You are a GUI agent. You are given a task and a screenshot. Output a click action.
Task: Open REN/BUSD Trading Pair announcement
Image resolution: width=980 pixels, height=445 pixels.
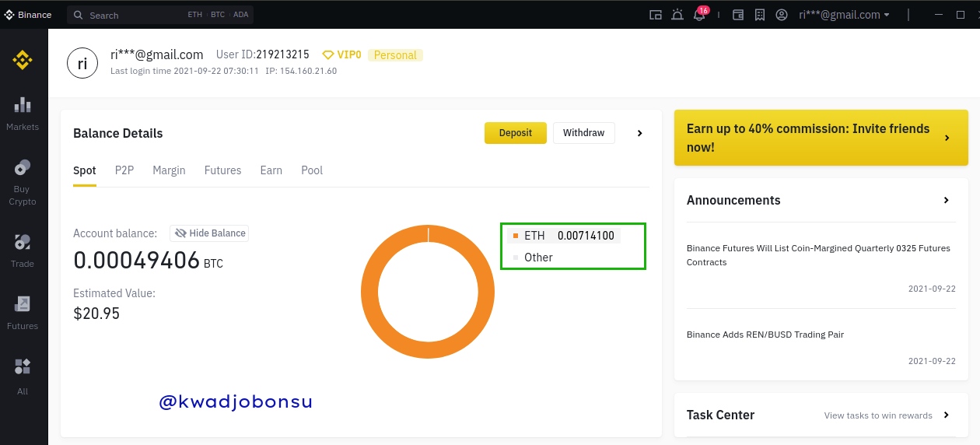[x=765, y=335]
